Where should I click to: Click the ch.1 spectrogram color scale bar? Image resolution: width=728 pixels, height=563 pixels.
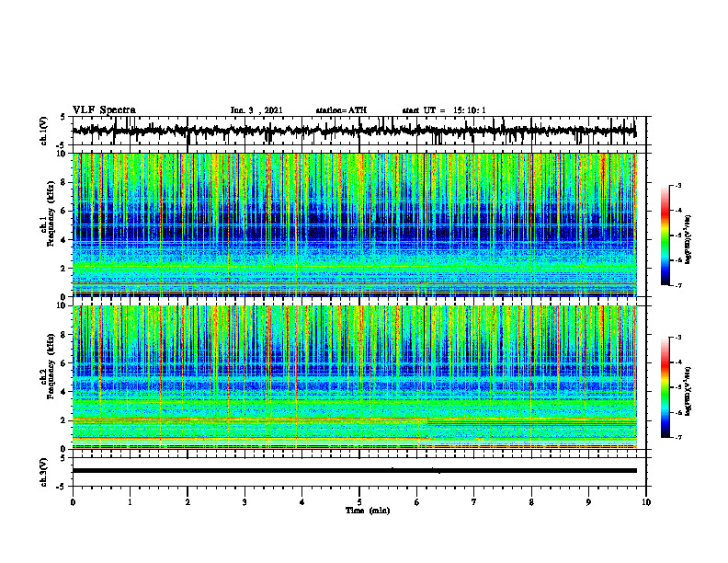click(x=665, y=236)
